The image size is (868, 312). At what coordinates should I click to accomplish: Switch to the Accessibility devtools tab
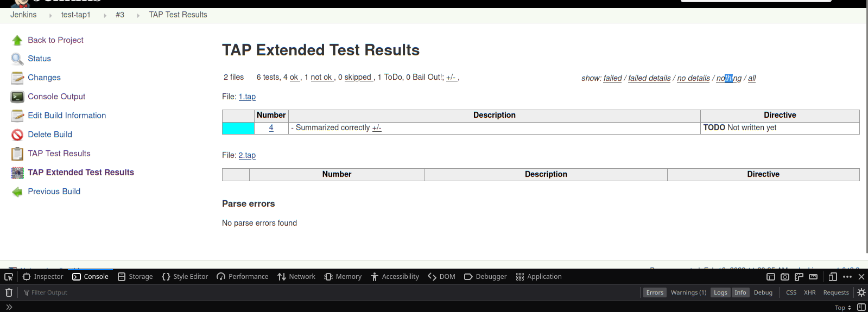pyautogui.click(x=395, y=277)
